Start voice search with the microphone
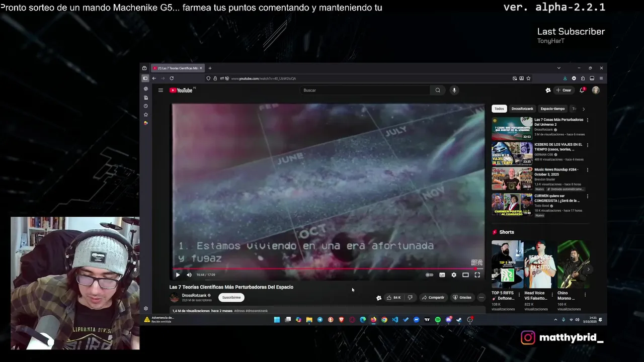This screenshot has height=362, width=644. (454, 90)
